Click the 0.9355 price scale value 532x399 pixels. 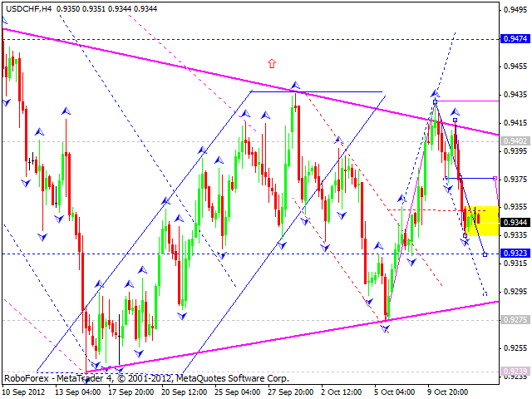point(515,207)
